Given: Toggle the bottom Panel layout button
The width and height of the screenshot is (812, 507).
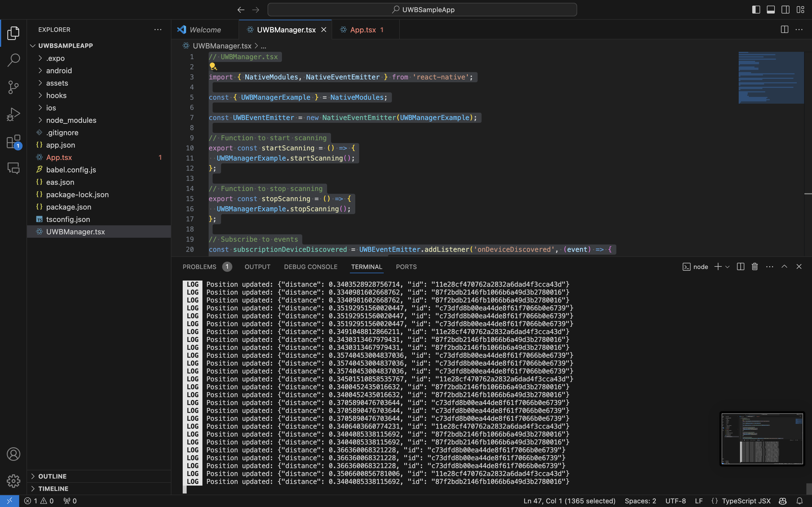Looking at the screenshot, I should pyautogui.click(x=771, y=10).
